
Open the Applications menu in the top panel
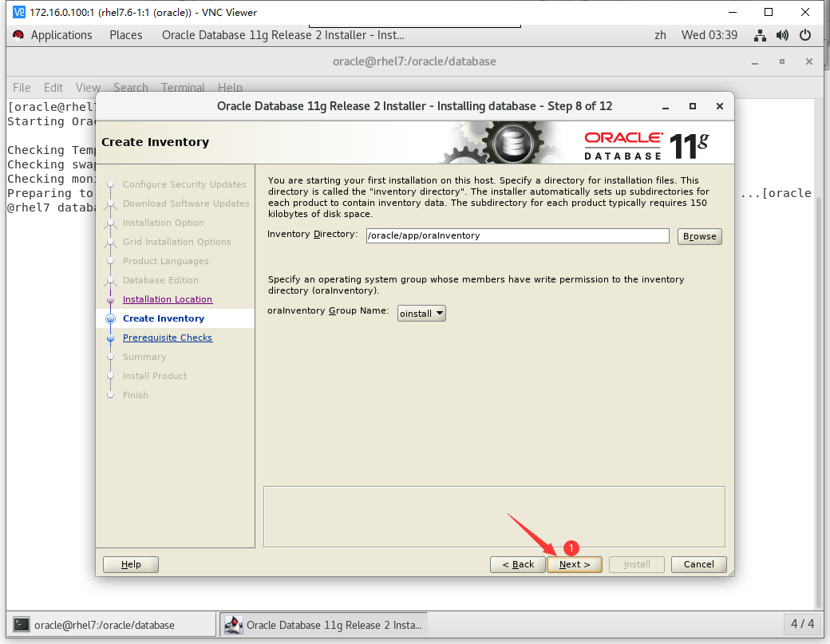pos(61,35)
